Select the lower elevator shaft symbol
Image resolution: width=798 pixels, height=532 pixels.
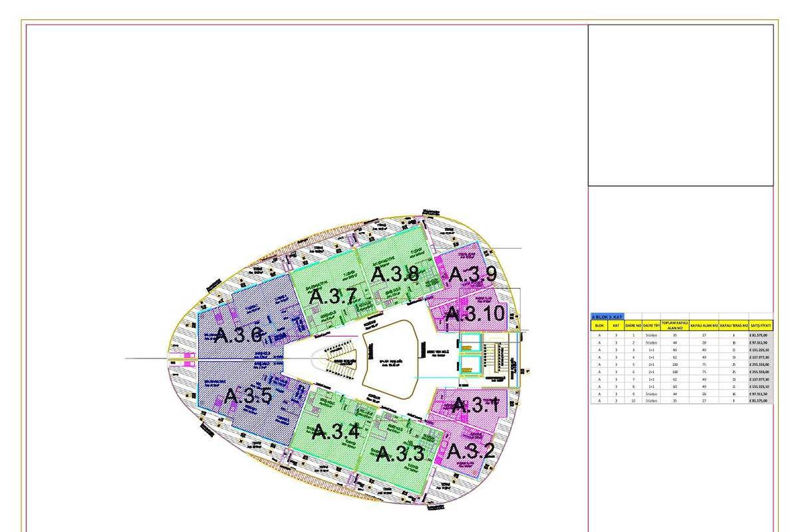[471, 365]
